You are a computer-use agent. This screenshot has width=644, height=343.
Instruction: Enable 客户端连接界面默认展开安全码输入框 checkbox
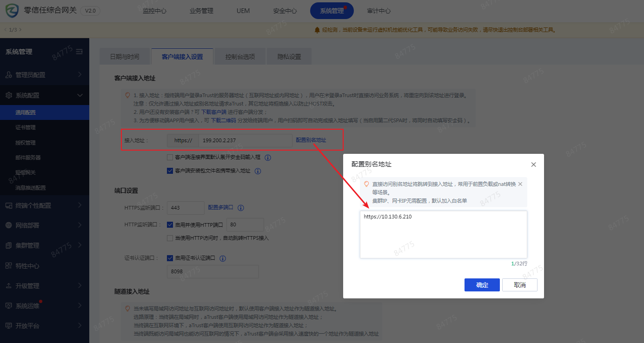(x=170, y=158)
